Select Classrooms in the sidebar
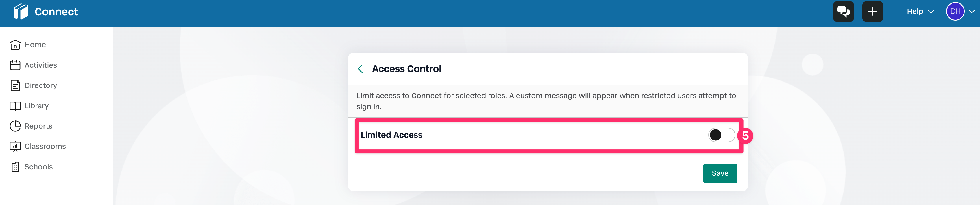The image size is (980, 205). pyautogui.click(x=45, y=146)
